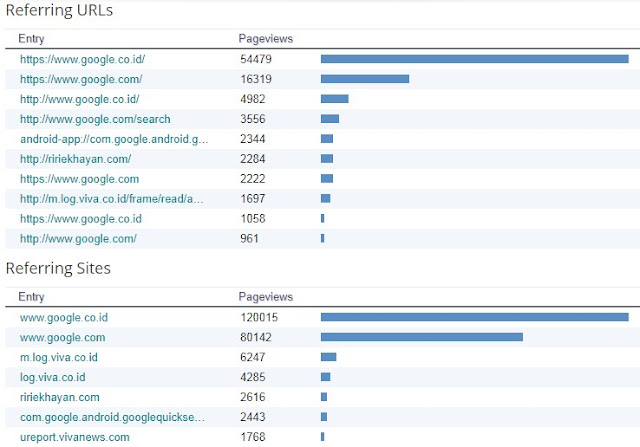Image resolution: width=640 pixels, height=447 pixels.
Task: Click Entry column header in Referring Sites table
Action: (x=31, y=297)
